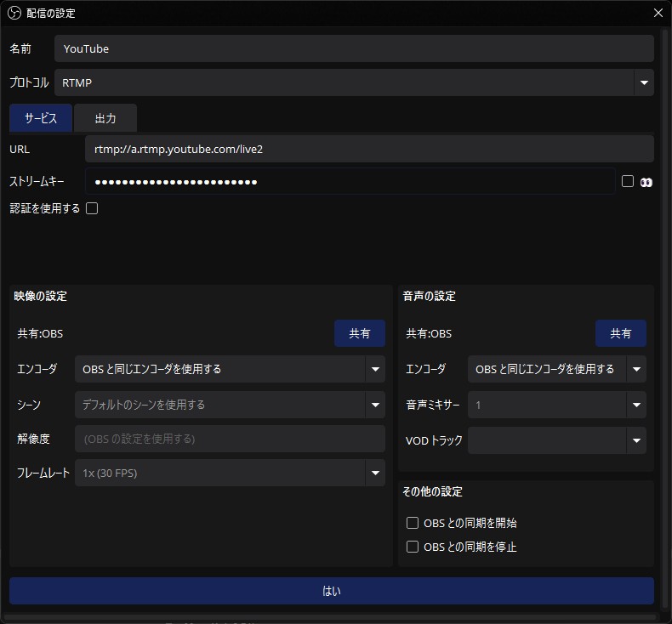
Task: Confirm with the はい button
Action: tap(332, 591)
